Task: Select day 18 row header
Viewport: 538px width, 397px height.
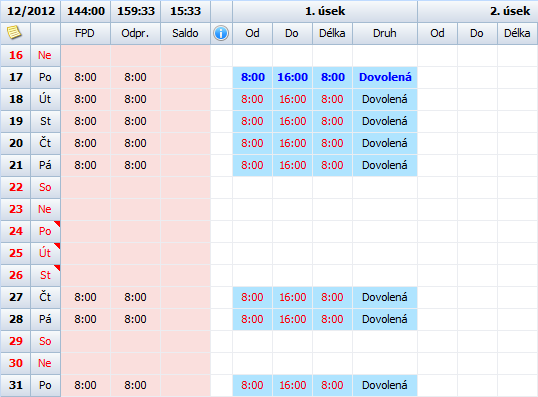Action: click(x=16, y=99)
